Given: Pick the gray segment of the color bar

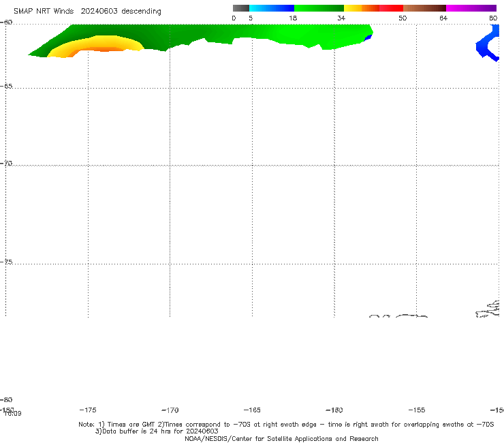Looking at the screenshot, I should (x=240, y=8).
